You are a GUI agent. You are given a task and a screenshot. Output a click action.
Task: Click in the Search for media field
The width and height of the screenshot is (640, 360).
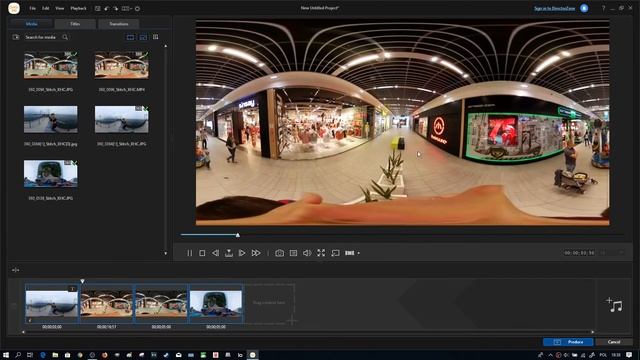click(41, 37)
